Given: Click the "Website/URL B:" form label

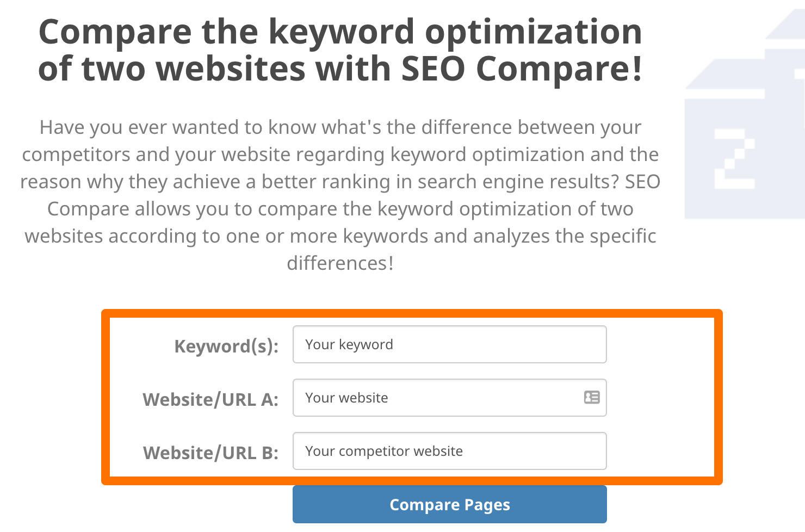Looking at the screenshot, I should 210,453.
